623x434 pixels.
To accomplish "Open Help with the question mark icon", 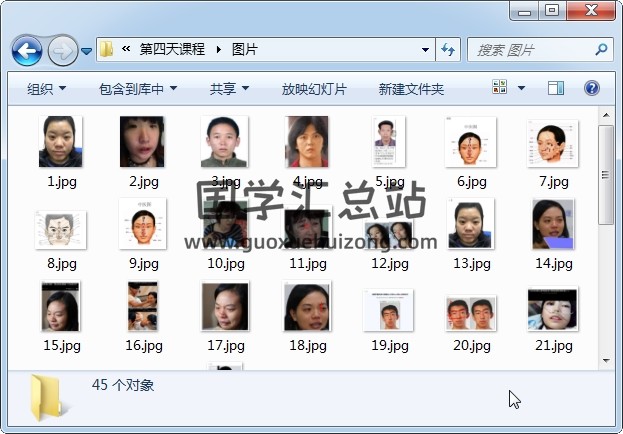I will [592, 88].
